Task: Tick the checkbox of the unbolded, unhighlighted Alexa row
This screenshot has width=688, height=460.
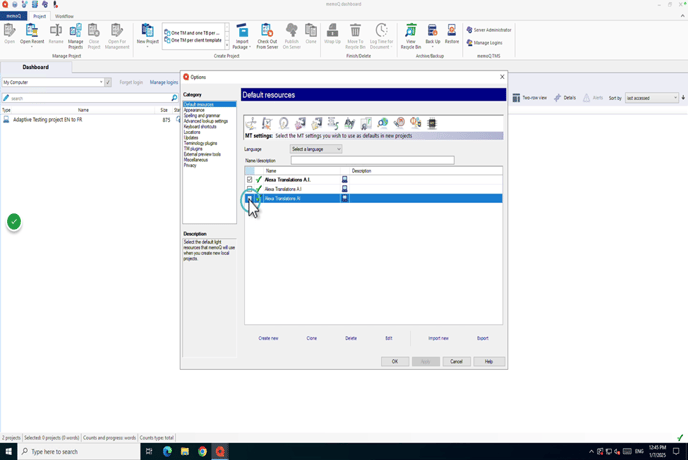Action: (x=249, y=189)
